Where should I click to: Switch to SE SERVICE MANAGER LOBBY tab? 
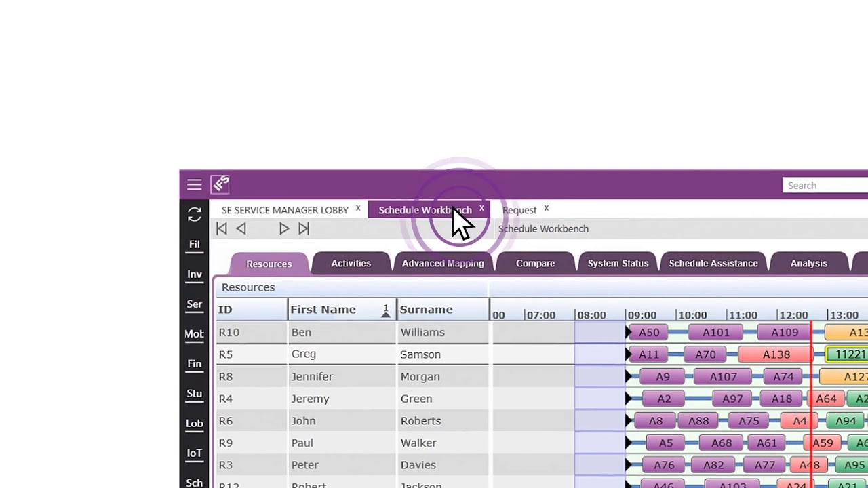[x=285, y=210]
